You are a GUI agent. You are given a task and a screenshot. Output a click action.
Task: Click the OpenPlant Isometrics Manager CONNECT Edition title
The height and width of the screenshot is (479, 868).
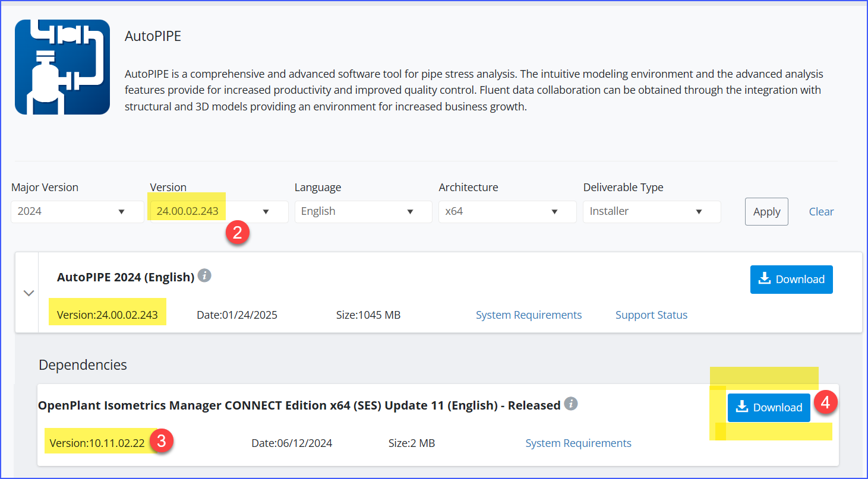(x=299, y=405)
